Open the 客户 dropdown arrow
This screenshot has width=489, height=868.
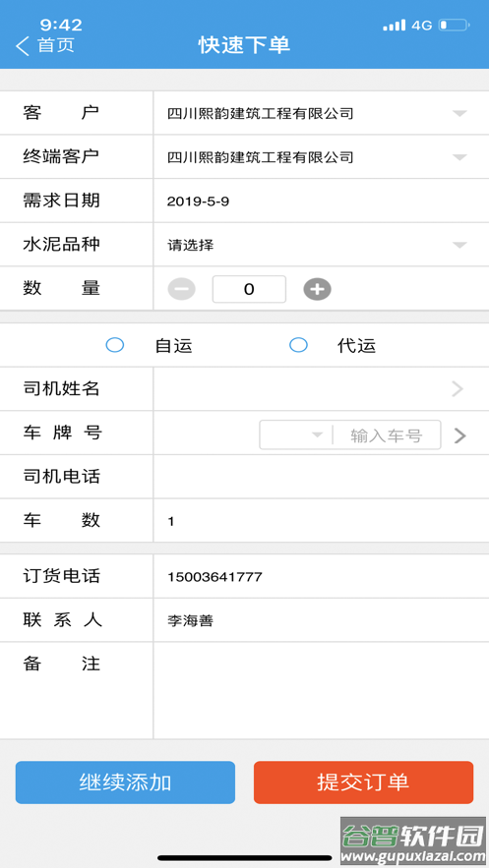coord(459,113)
